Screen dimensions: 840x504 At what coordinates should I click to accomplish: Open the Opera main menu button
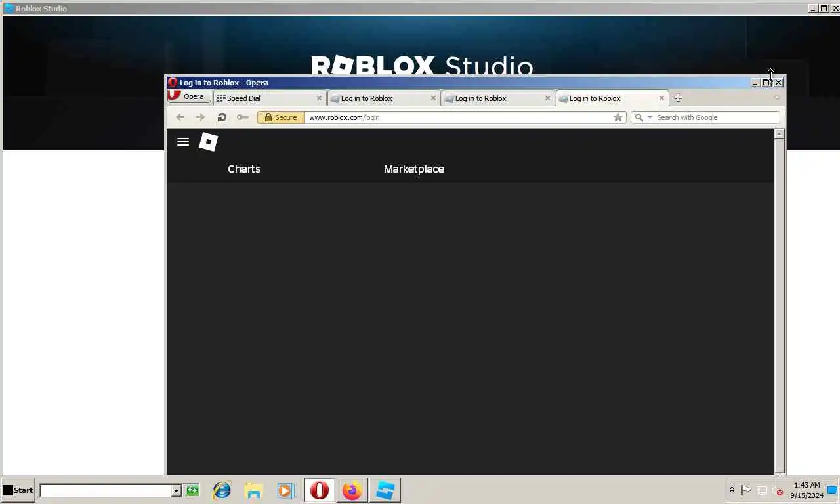(x=189, y=96)
